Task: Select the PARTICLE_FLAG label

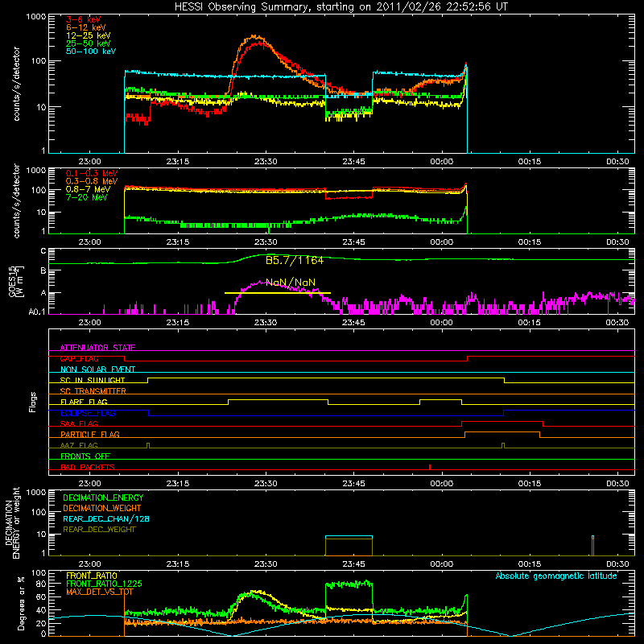Action: coord(90,434)
